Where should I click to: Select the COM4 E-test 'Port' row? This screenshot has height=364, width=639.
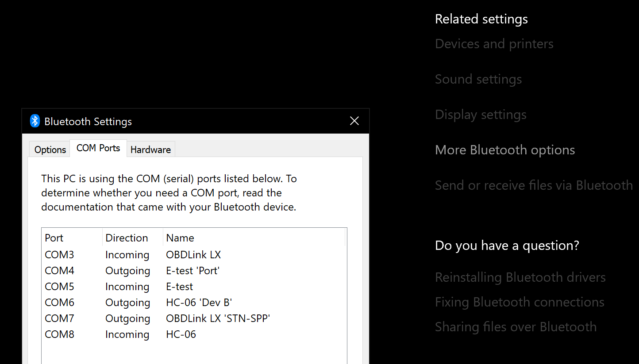[194, 271]
